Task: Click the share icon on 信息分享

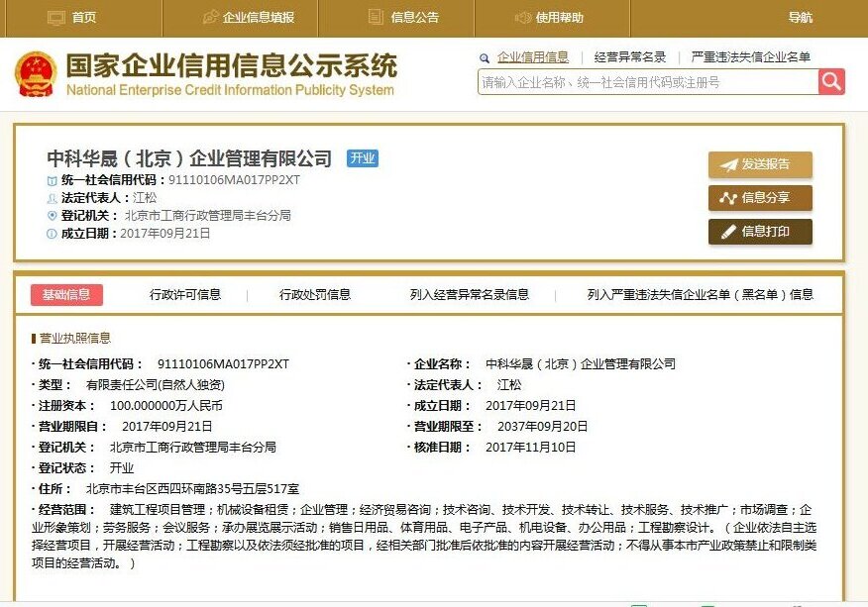Action: [x=728, y=198]
